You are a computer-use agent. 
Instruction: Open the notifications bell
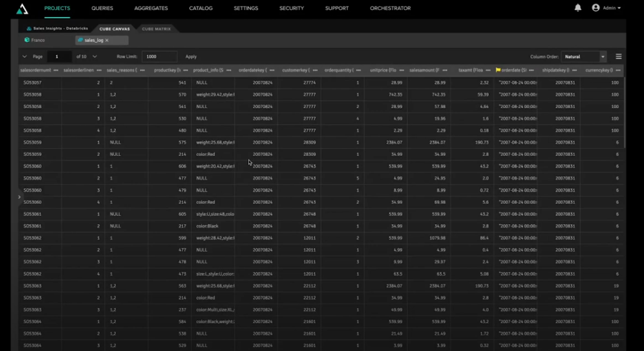pyautogui.click(x=578, y=8)
